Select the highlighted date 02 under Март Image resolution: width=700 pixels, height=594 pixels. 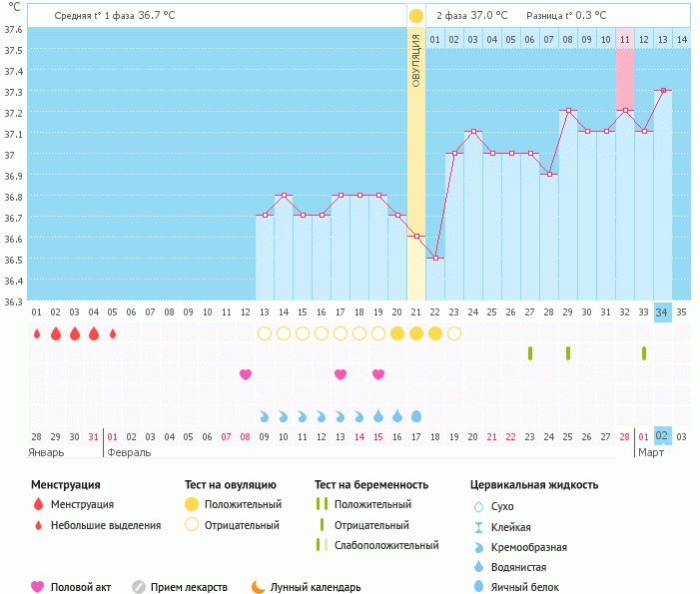[x=662, y=436]
